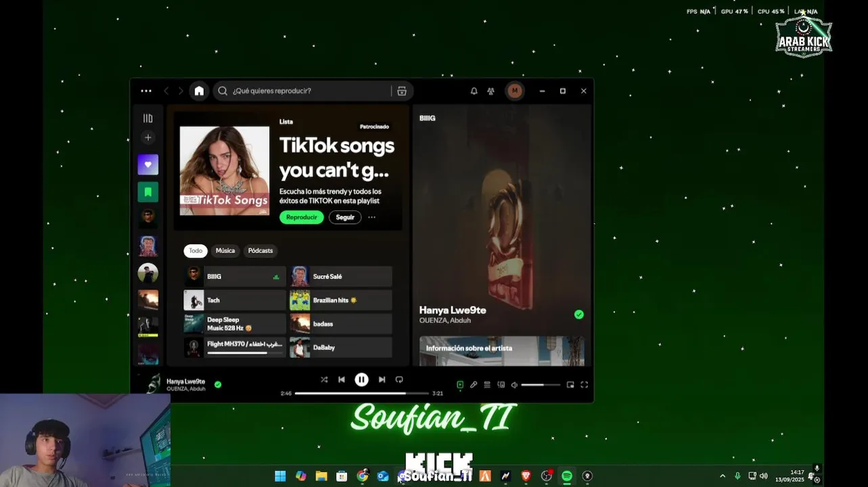
Task: Mute the volume speaker icon
Action: pyautogui.click(x=514, y=385)
